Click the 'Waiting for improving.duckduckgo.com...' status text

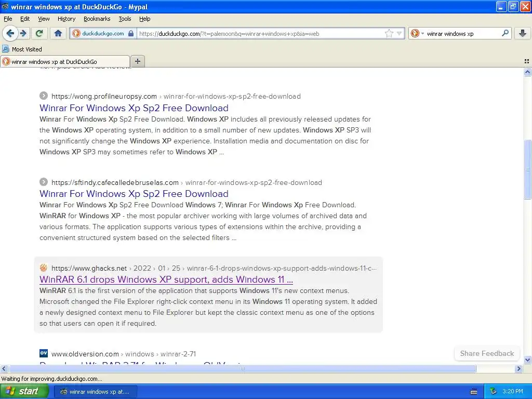click(51, 379)
